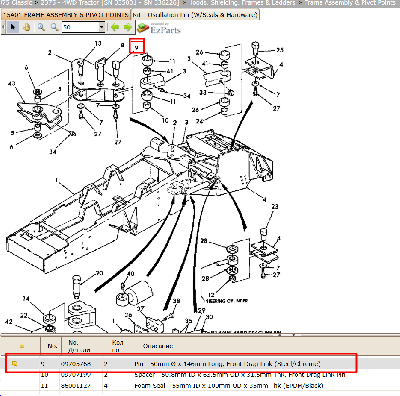Click the zoom out magnifier
Viewport: 400px width, 396px height.
click(x=55, y=27)
